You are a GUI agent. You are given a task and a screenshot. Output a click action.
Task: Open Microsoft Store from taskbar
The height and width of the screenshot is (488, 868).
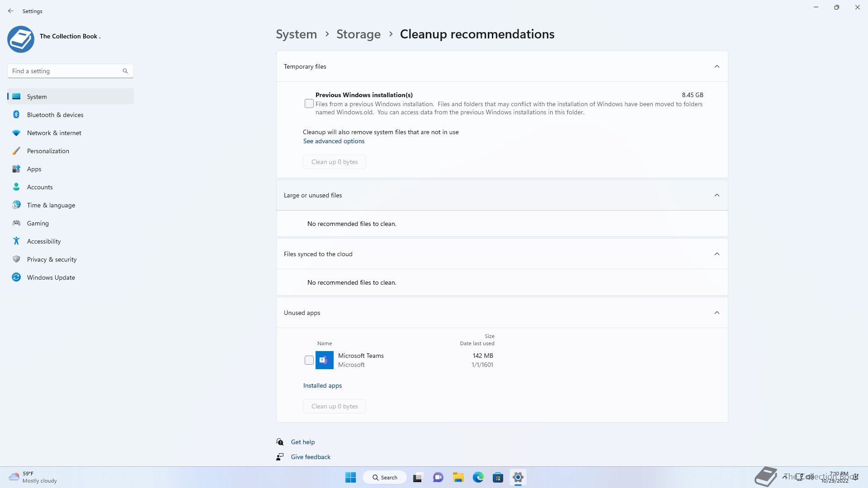[498, 477]
